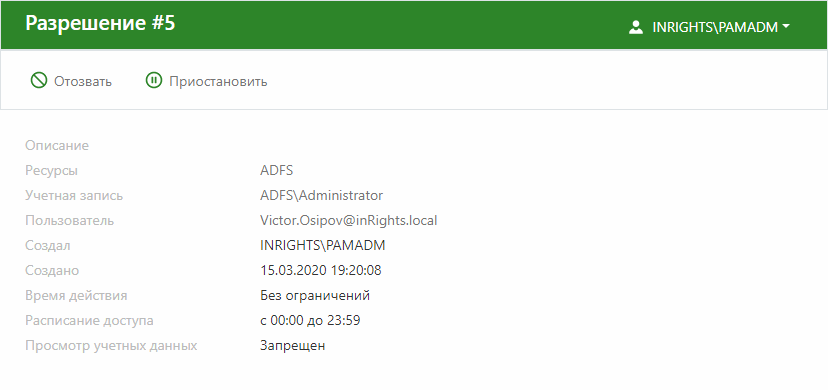The image size is (828, 390).
Task: Click the Запрещен credentials view value
Action: (293, 346)
